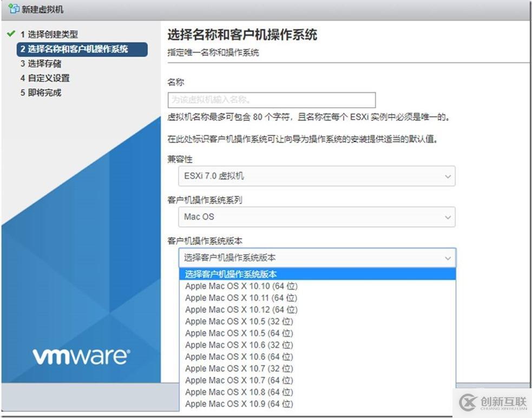Open step 4 自定义设置

coord(45,78)
